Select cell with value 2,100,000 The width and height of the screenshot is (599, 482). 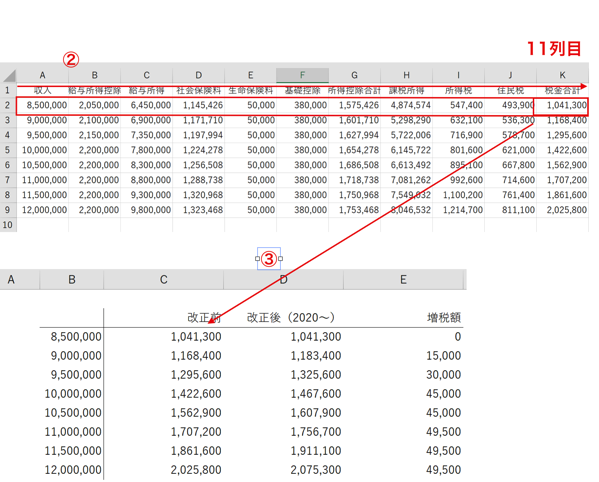[x=94, y=120]
